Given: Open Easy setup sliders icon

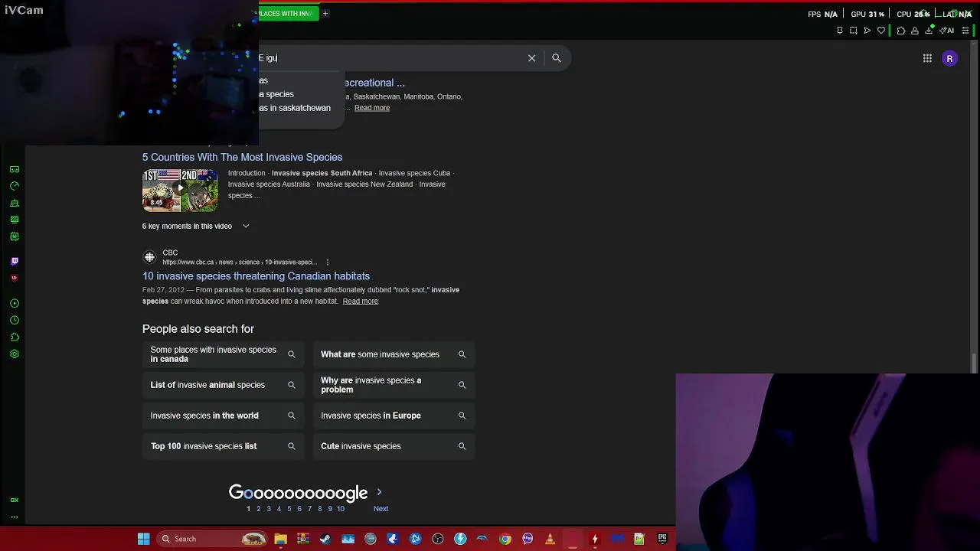Looking at the screenshot, I should click(x=965, y=31).
